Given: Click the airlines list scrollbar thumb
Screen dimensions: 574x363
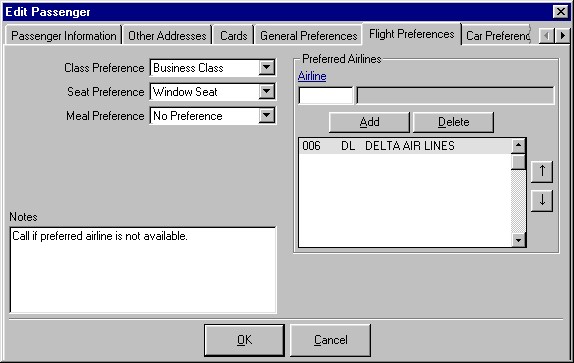Looking at the screenshot, I should (518, 161).
